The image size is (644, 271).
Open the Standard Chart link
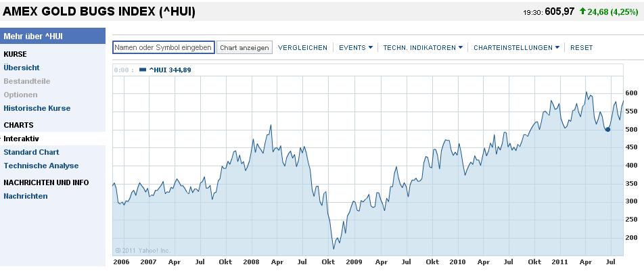(x=31, y=152)
